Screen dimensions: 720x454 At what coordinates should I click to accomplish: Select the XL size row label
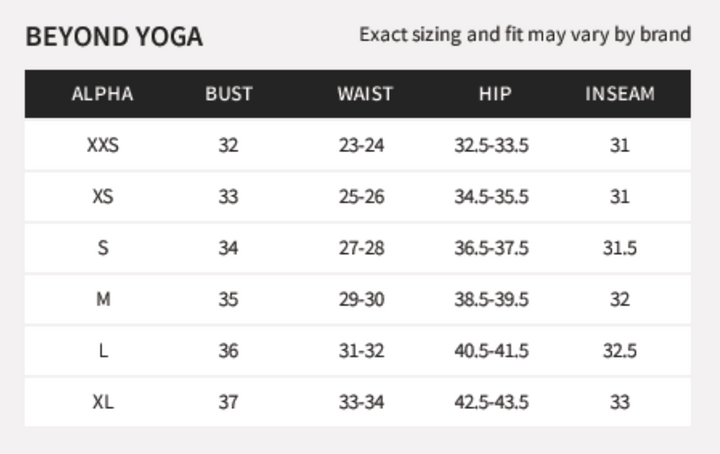click(x=103, y=403)
